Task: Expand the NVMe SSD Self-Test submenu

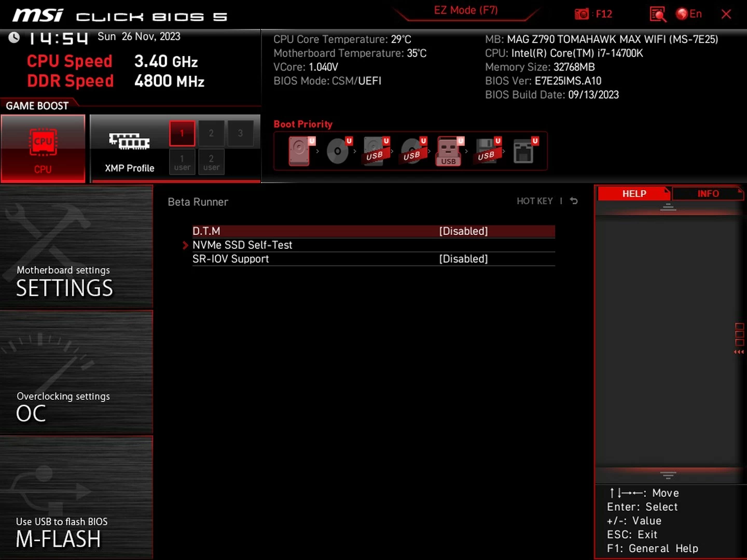Action: (x=242, y=245)
